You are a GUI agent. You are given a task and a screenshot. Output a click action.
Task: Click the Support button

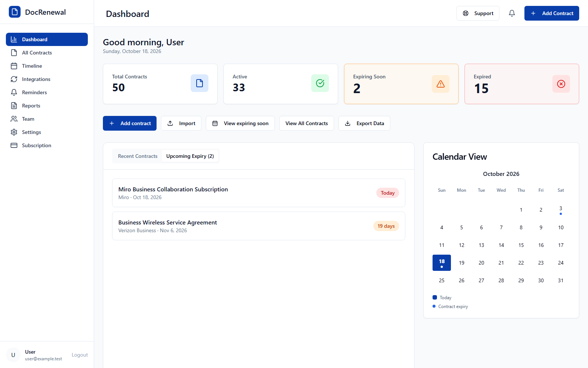click(478, 13)
